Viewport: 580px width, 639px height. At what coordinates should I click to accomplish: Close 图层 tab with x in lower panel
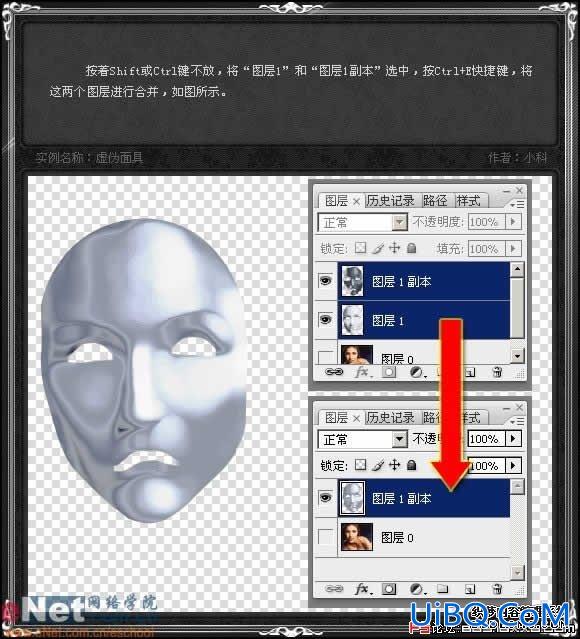[356, 418]
